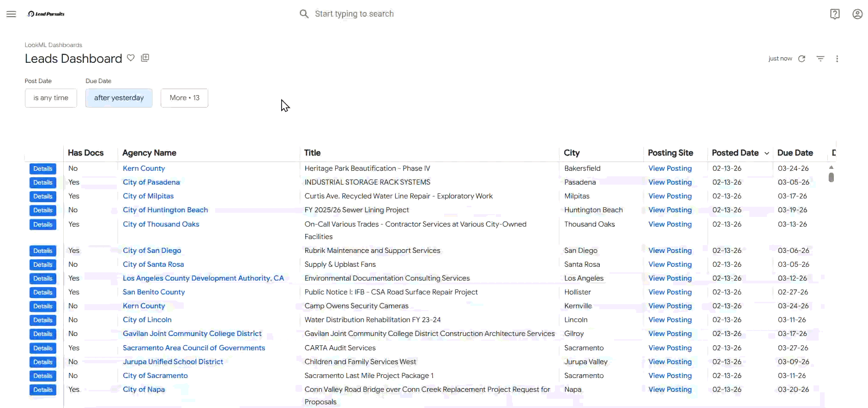Open the City of Lincoln agency link
This screenshot has width=868, height=408.
point(147,320)
